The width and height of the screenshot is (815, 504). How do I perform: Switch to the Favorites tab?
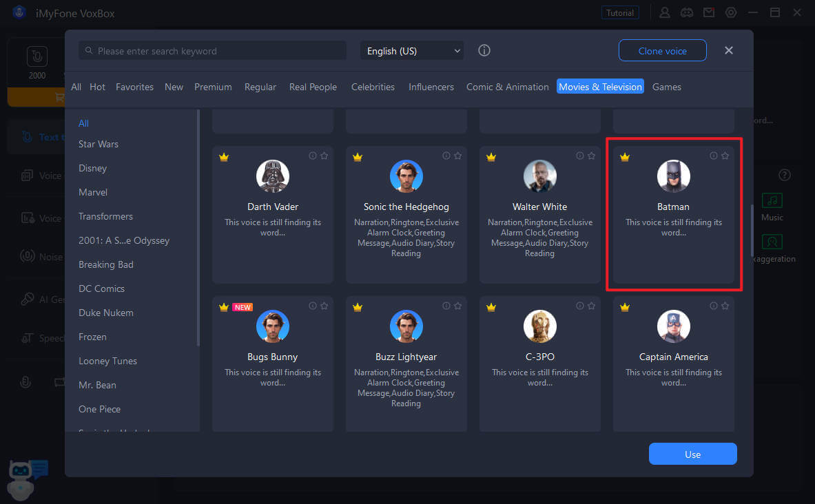[x=134, y=87]
